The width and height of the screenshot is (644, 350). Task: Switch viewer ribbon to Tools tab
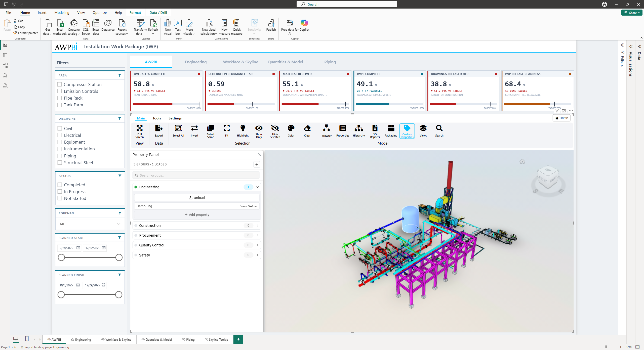click(x=157, y=118)
